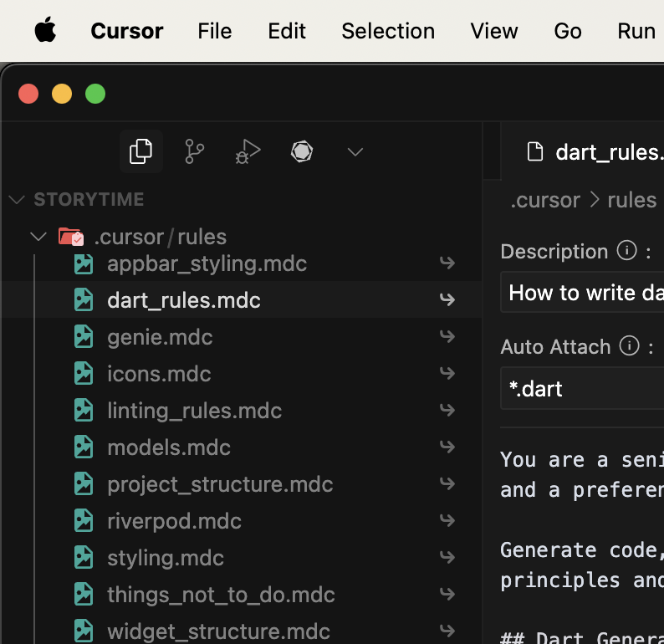
Task: Open the Edit menu
Action: 287,31
